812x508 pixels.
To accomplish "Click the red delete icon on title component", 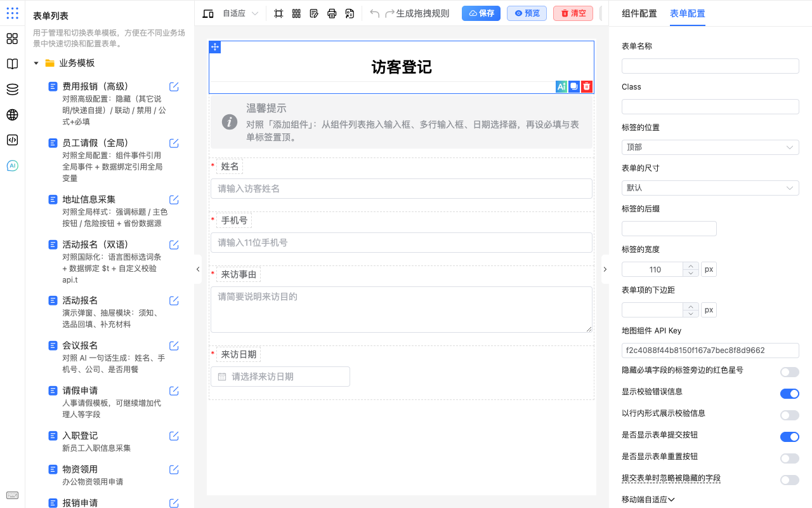I will coord(587,87).
